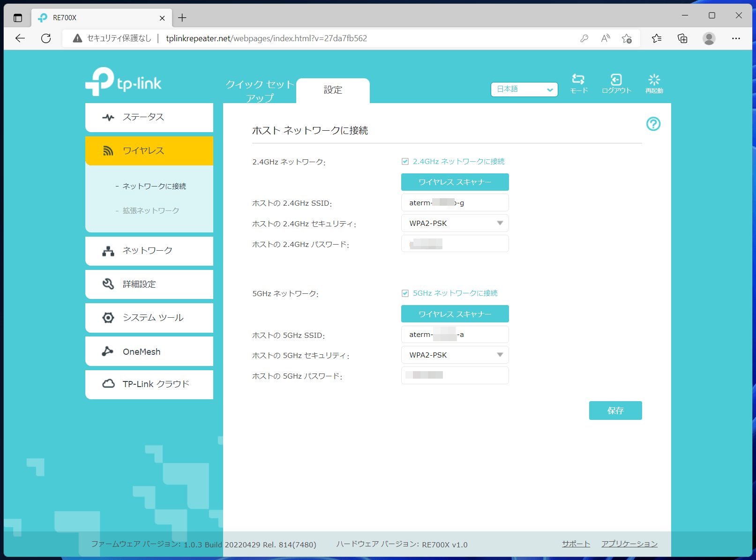This screenshot has height=560, width=756.
Task: Click the reboot (再起動) icon
Action: tap(654, 83)
